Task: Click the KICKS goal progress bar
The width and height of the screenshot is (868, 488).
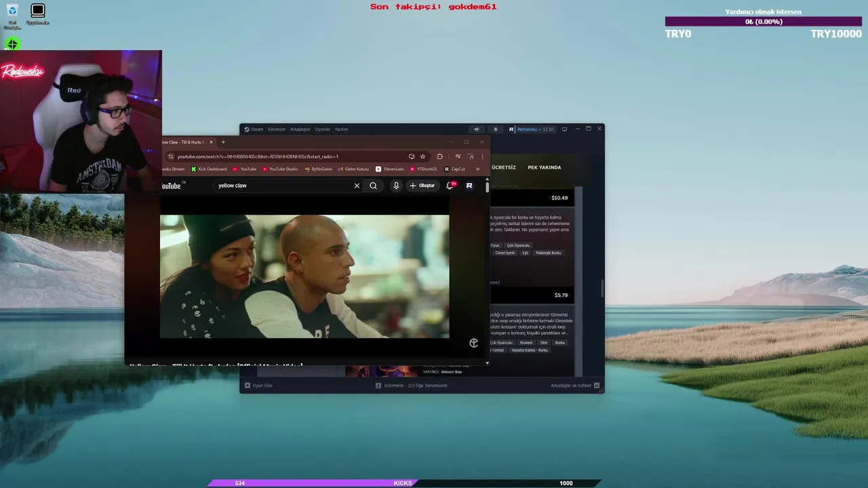Action: [403, 483]
